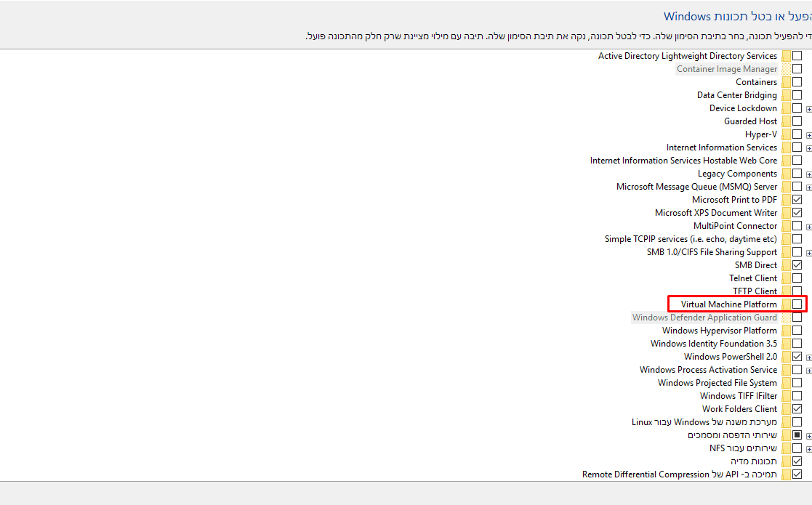Select Active Directory Lightweight Directory Services label
This screenshot has width=812, height=505.
687,56
